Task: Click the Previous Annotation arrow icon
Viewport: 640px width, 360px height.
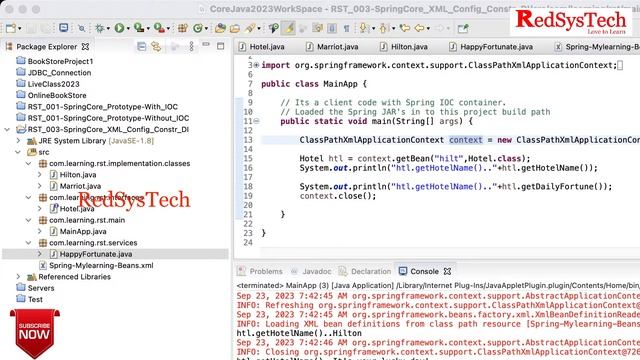Action: click(x=383, y=28)
